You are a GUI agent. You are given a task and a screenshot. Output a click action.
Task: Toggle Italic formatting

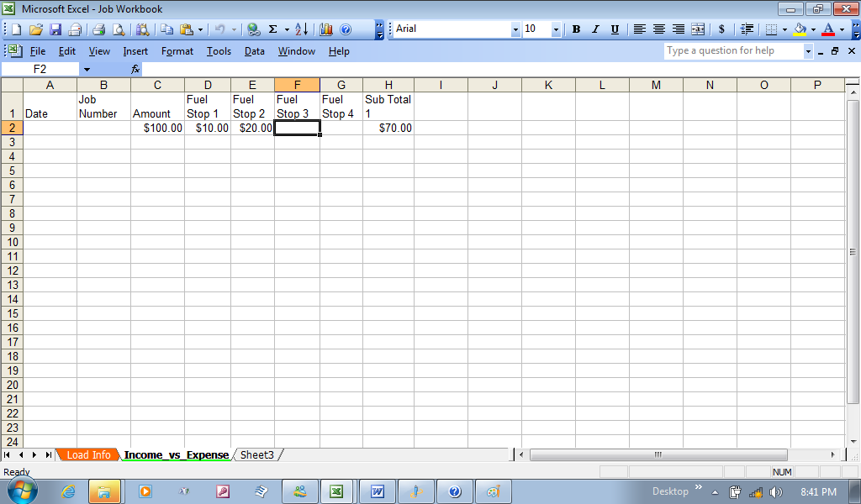595,29
